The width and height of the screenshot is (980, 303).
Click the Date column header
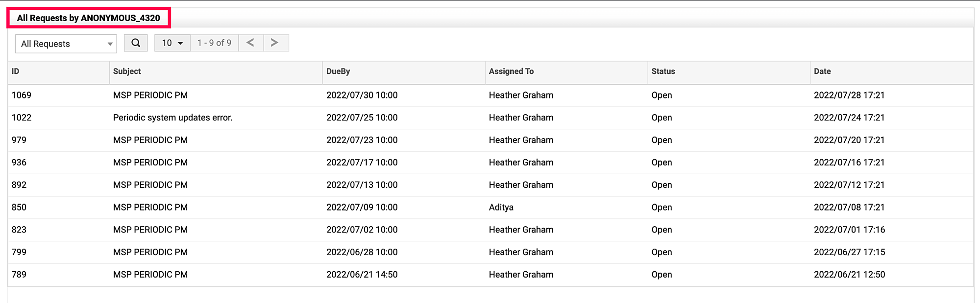822,71
